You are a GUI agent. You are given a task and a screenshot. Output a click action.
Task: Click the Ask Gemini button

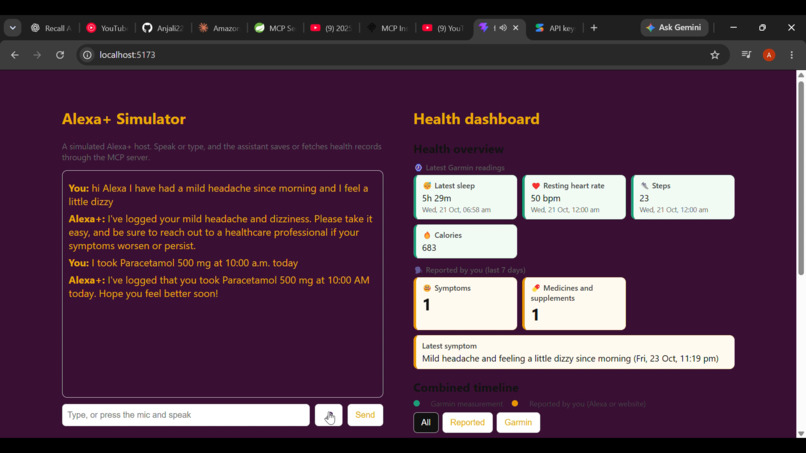674,28
